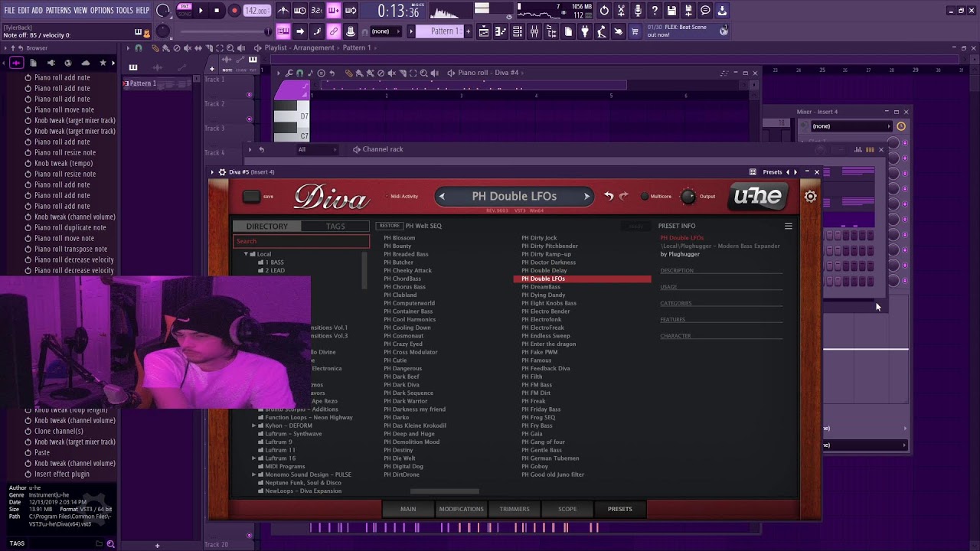Expand the Luftrum 16 folder
The image size is (980, 551).
254,458
